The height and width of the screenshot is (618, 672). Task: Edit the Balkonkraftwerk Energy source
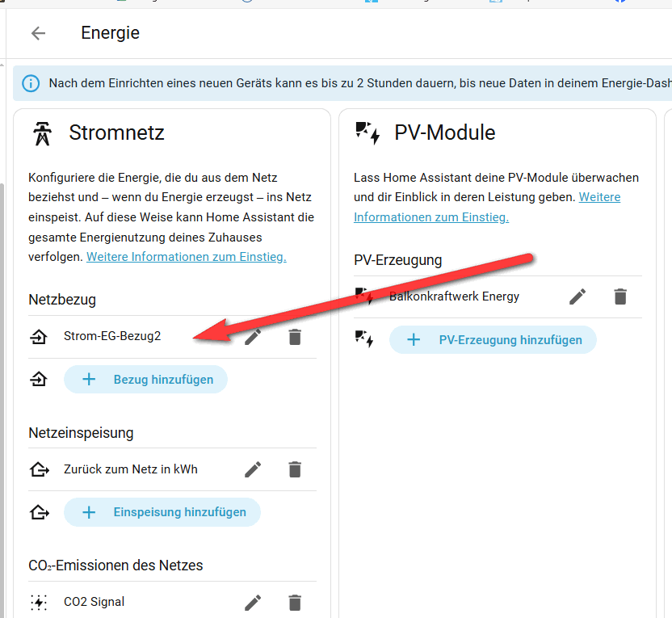click(577, 296)
